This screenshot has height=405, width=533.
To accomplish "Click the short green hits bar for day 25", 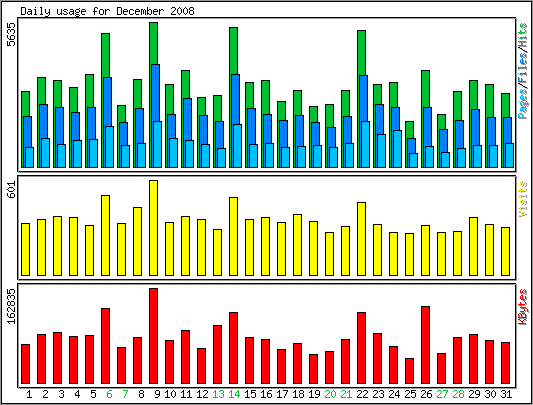I will click(x=409, y=130).
